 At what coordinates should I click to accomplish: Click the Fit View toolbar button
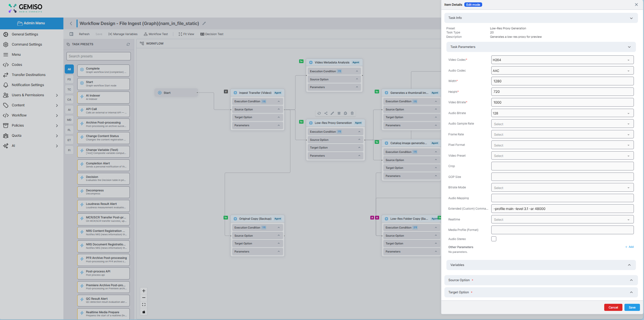[x=186, y=34]
